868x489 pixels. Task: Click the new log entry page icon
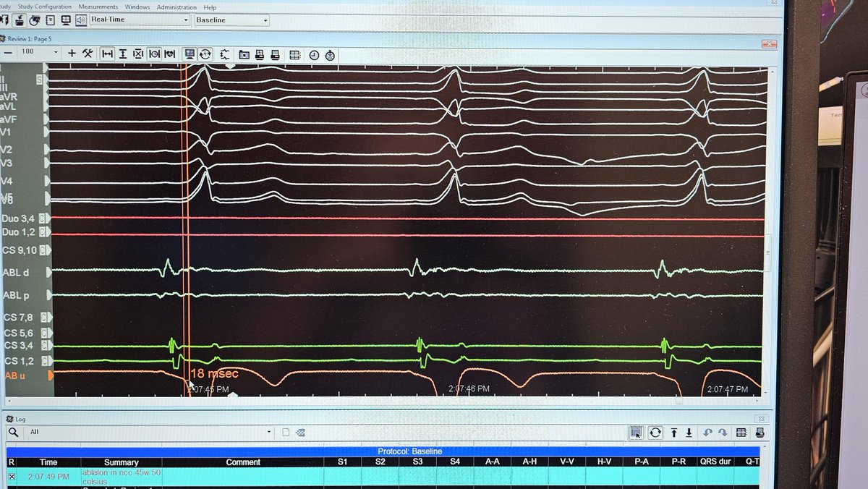click(286, 433)
